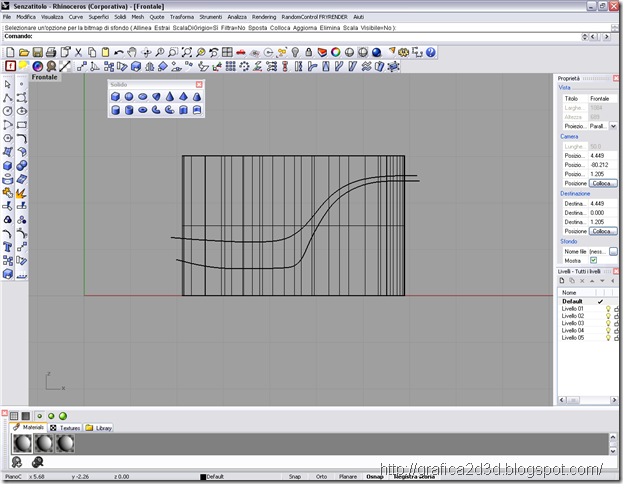This screenshot has height=484, width=623.
Task: Click the Elimina command-line option
Action: click(x=330, y=28)
